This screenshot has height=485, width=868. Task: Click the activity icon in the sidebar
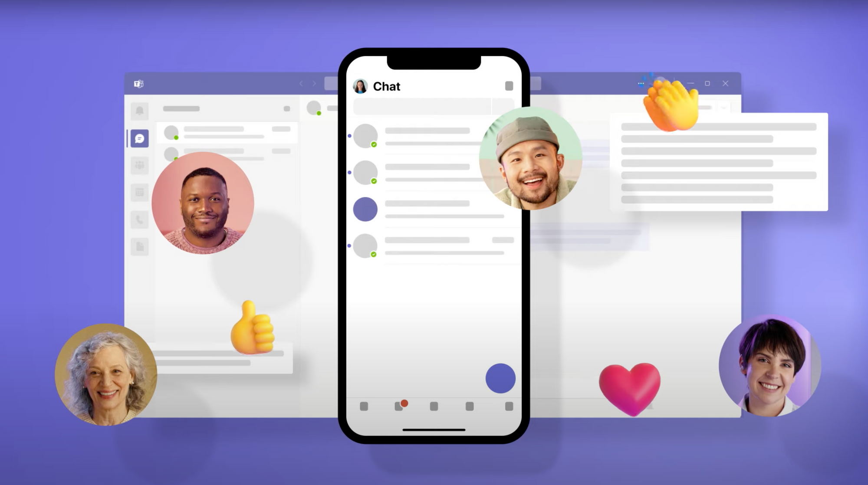(139, 110)
